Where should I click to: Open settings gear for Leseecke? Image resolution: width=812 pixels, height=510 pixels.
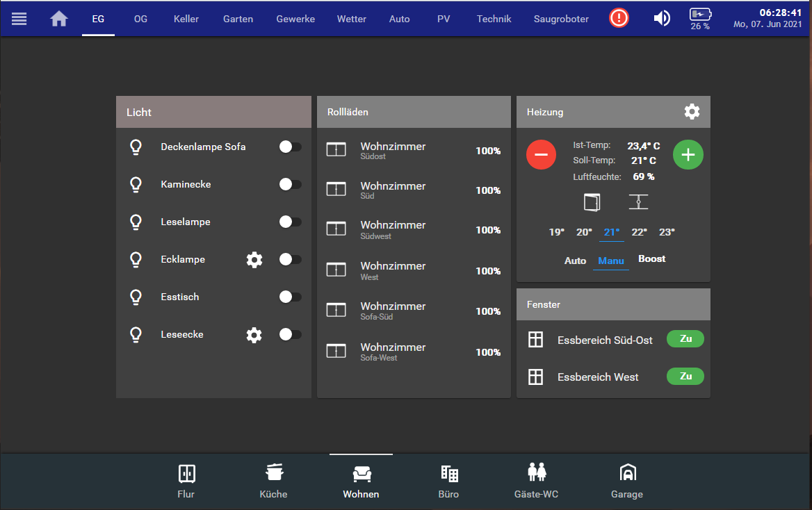(x=254, y=335)
